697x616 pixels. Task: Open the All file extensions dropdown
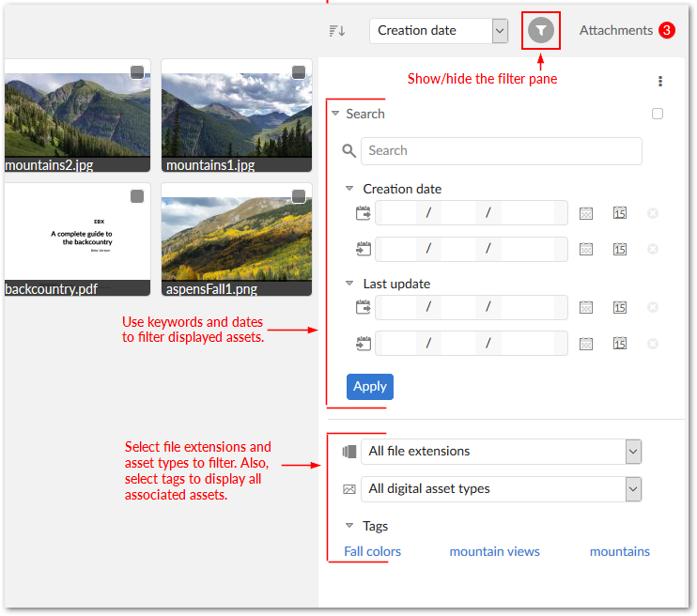pos(501,452)
